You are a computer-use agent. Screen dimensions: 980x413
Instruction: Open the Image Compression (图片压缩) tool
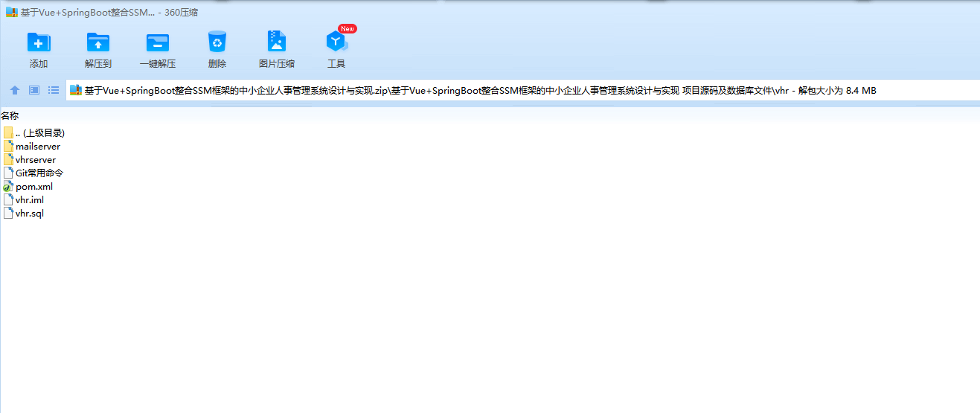(277, 42)
